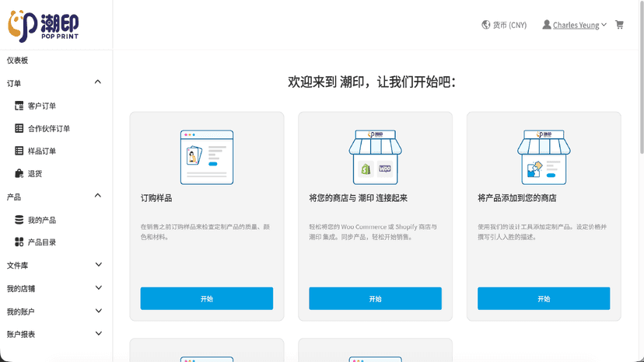Viewport: 644px width, 362px height.
Task: Open 客户订单 menu item
Action: 42,106
